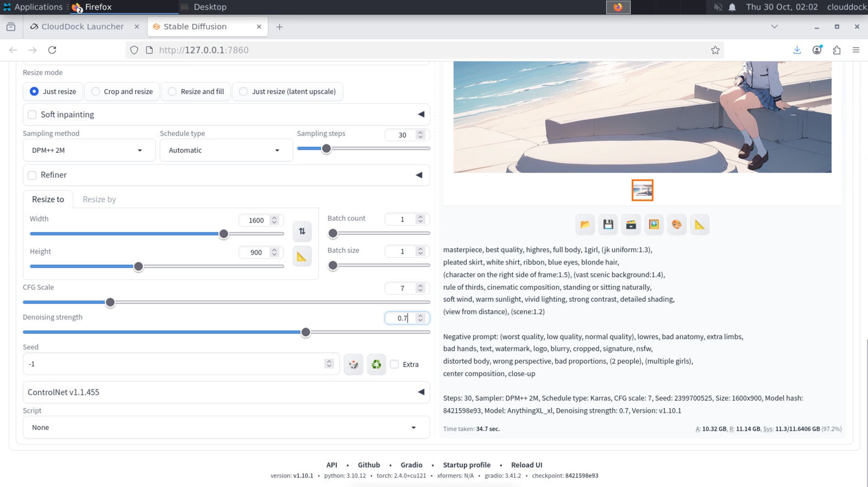Screen dimensions: 868x487
Task: Enable the Soft inpainting checkbox
Action: click(32, 115)
